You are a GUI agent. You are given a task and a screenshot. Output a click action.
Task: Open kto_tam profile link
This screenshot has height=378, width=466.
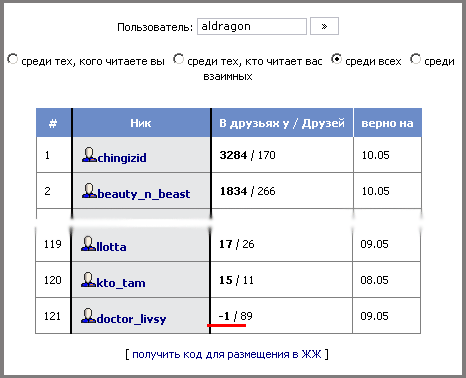[x=121, y=283]
